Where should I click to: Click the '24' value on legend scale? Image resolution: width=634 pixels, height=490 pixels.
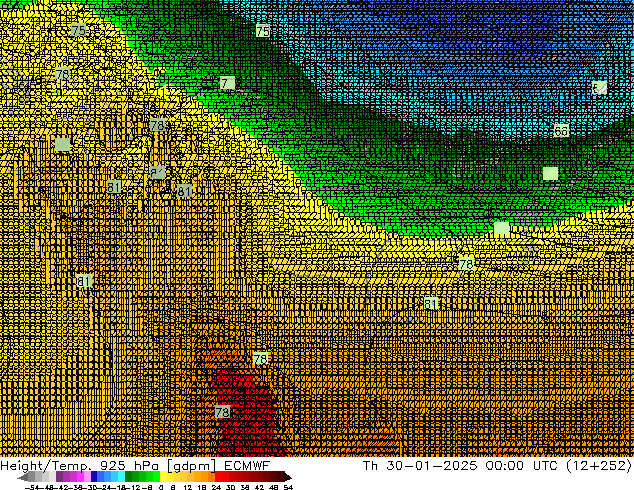[x=216, y=487]
